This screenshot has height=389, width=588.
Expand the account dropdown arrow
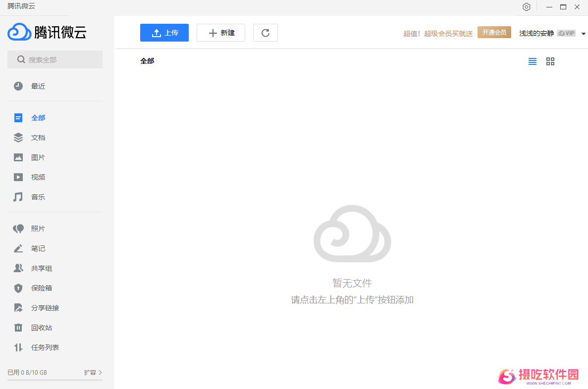pos(583,33)
